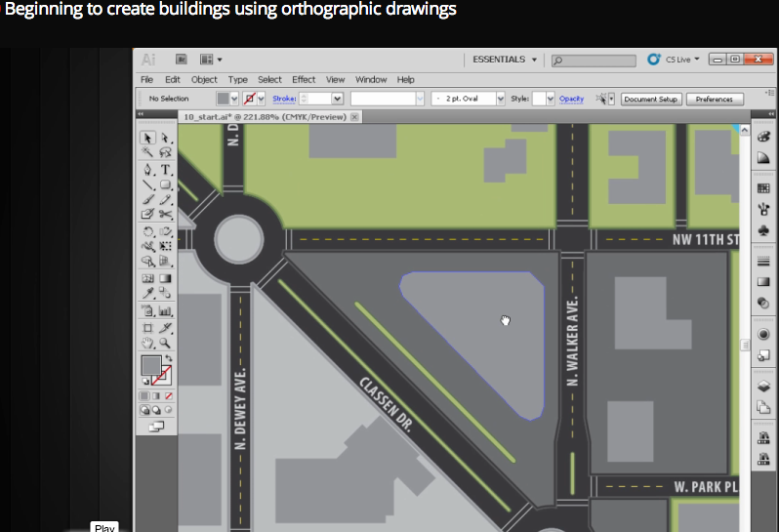Open the Color palette panel icon
Image resolution: width=779 pixels, height=532 pixels.
tap(763, 138)
